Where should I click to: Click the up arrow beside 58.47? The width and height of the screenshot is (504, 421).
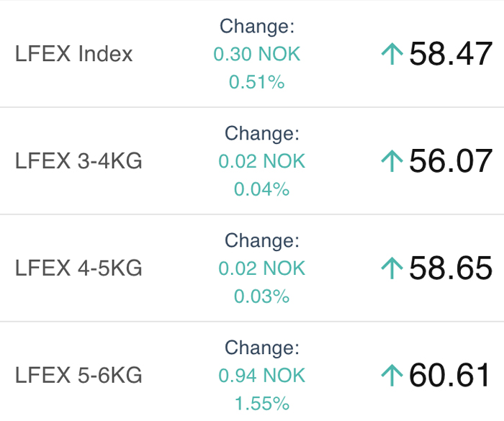point(392,54)
